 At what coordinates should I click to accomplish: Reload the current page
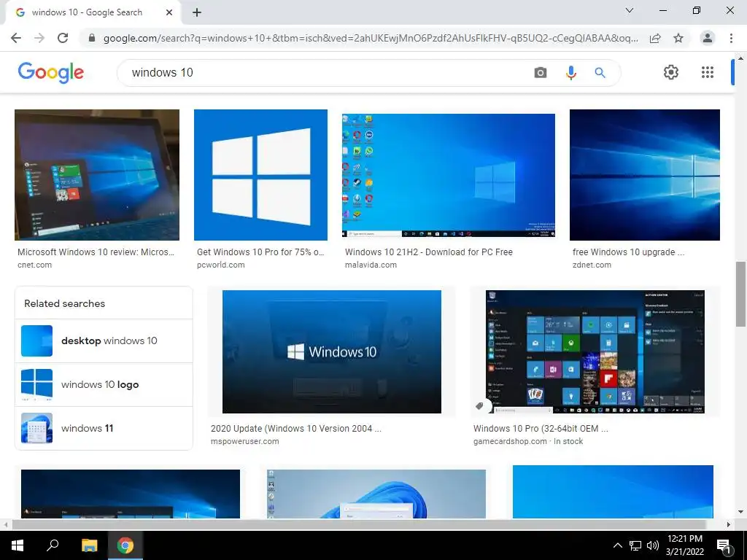click(x=63, y=38)
